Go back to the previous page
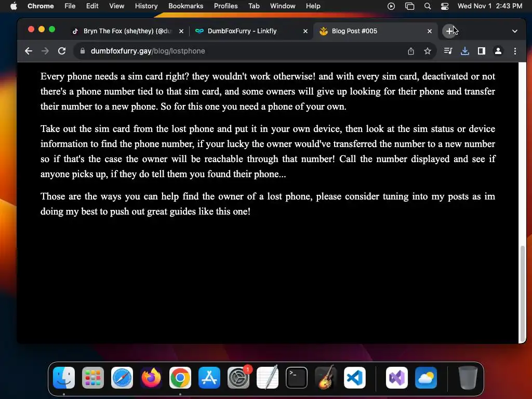 29,51
